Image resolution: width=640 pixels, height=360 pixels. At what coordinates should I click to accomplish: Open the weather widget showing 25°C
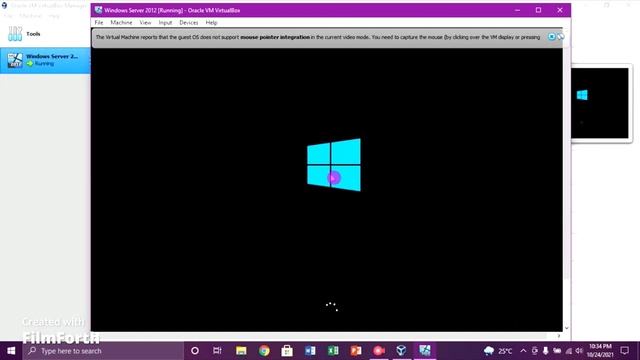498,351
